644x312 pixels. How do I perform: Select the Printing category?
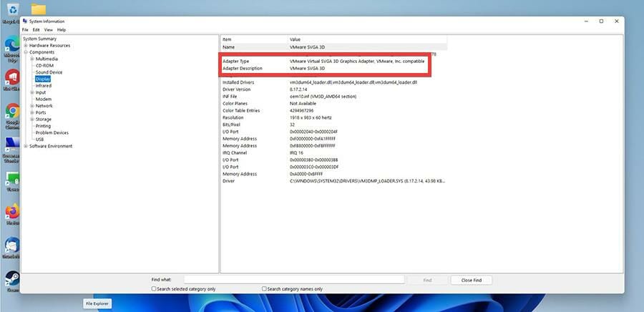point(43,126)
